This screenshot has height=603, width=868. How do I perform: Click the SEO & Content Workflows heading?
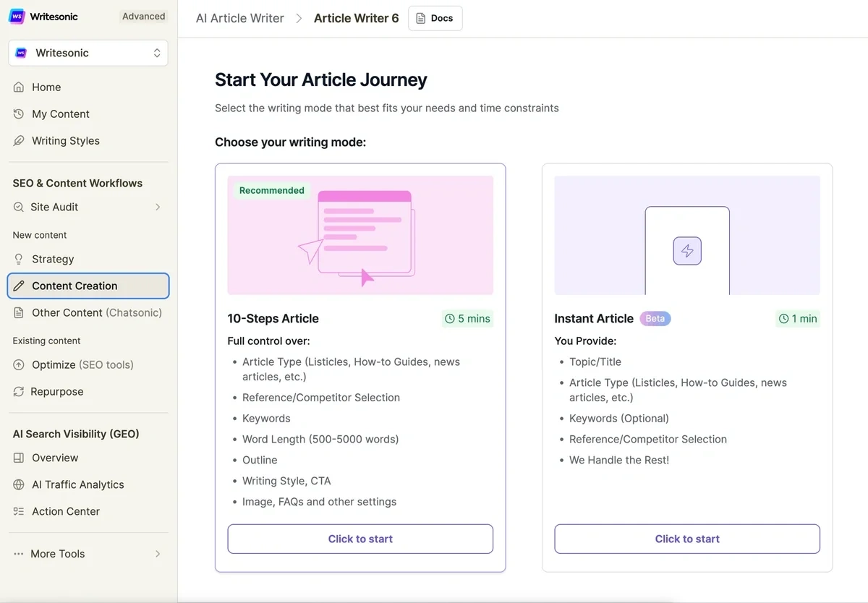point(77,183)
